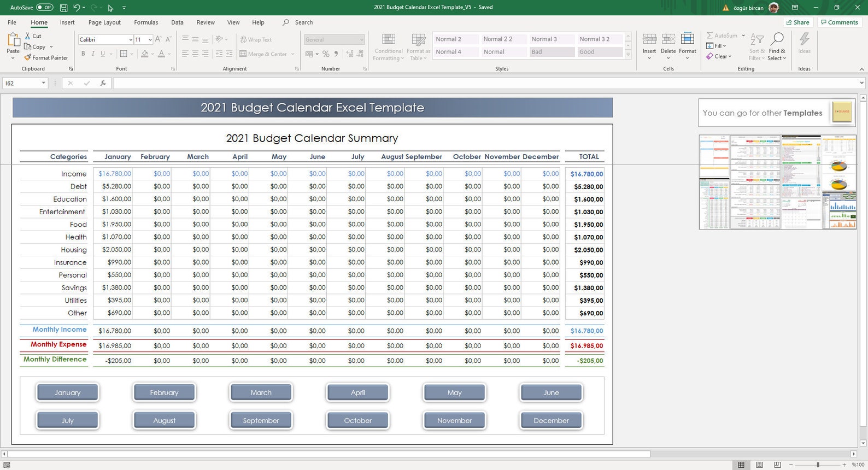
Task: Open the Fill Color dropdown arrow
Action: point(152,54)
